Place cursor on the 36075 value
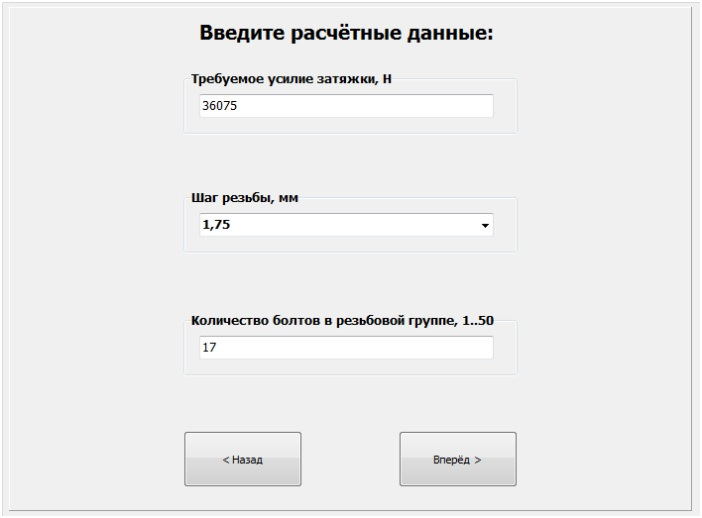702x518 pixels. pos(218,106)
